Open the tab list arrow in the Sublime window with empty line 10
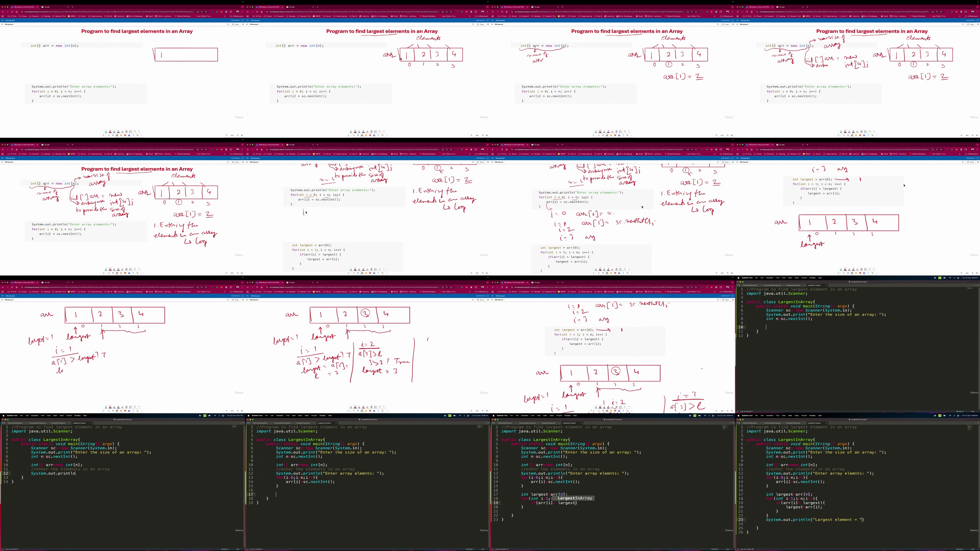The height and width of the screenshot is (551, 980). coord(978,285)
